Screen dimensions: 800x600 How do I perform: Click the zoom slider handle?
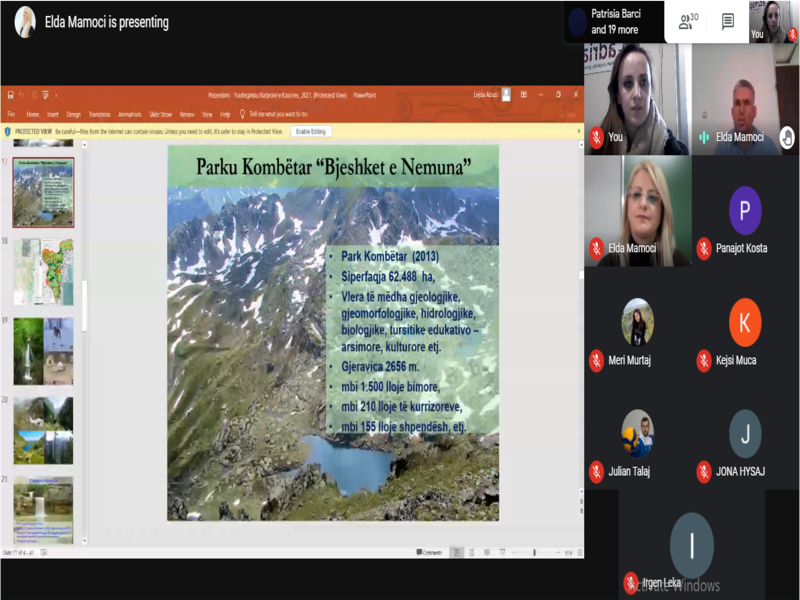click(534, 553)
